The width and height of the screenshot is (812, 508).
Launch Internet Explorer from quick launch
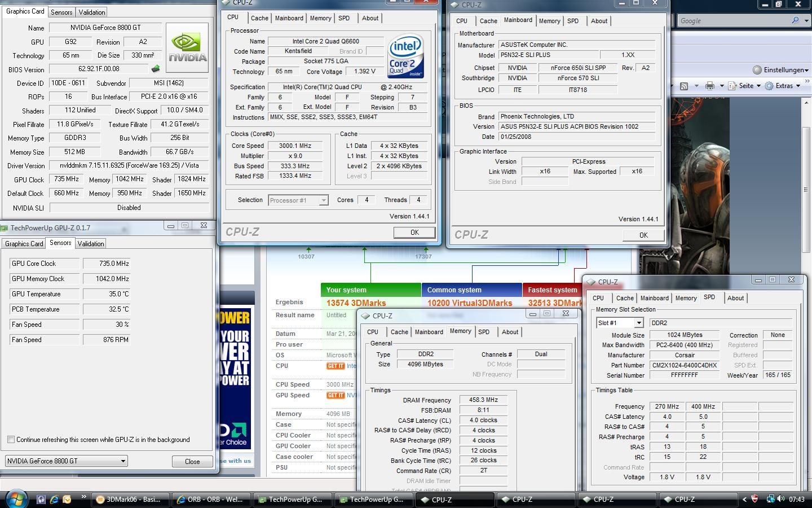point(54,499)
